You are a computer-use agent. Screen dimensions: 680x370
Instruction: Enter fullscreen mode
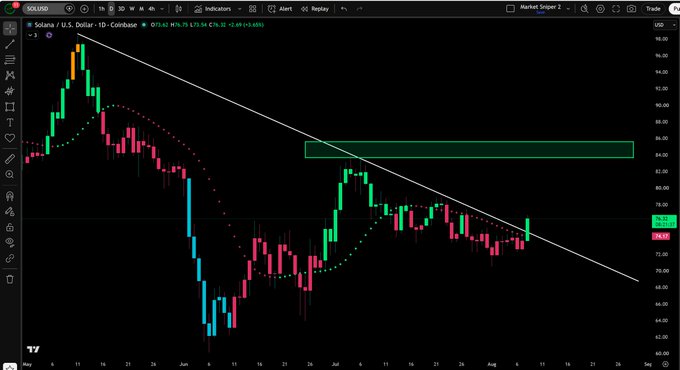(616, 9)
